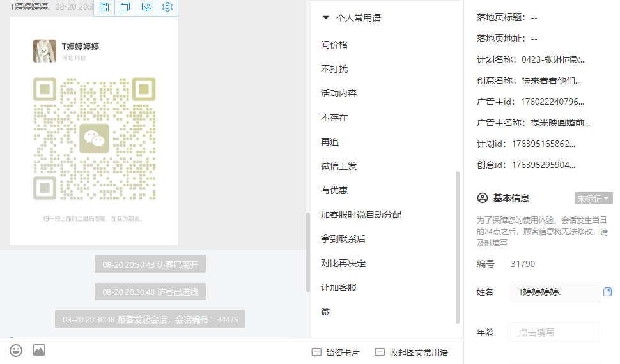Image resolution: width=620 pixels, height=364 pixels.
Task: Click the 基本信息 section heading
Action: tap(511, 198)
